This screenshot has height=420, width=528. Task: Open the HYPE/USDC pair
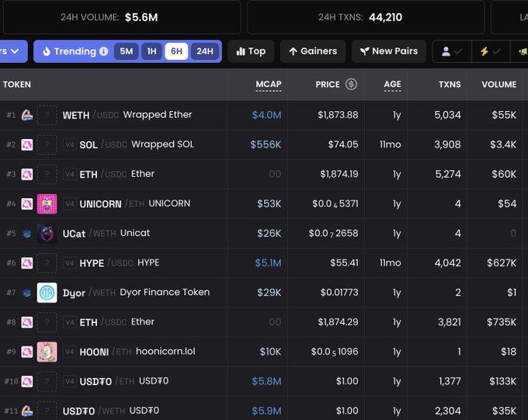262,263
